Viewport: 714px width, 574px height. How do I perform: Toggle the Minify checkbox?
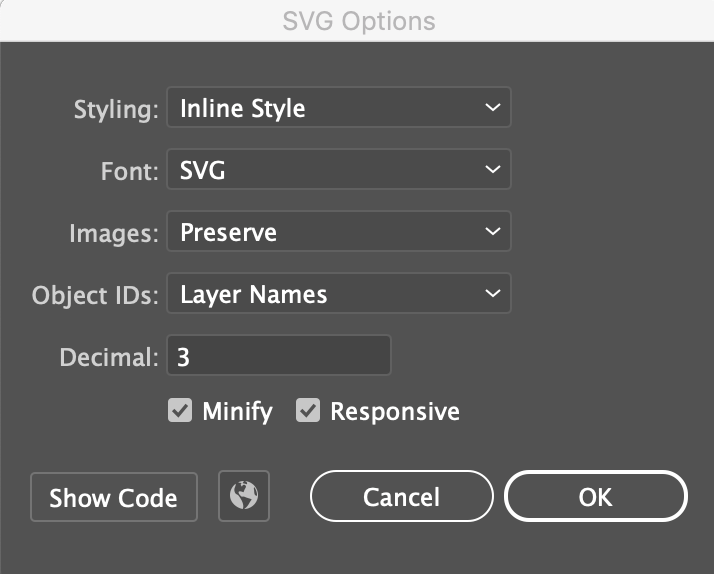179,411
